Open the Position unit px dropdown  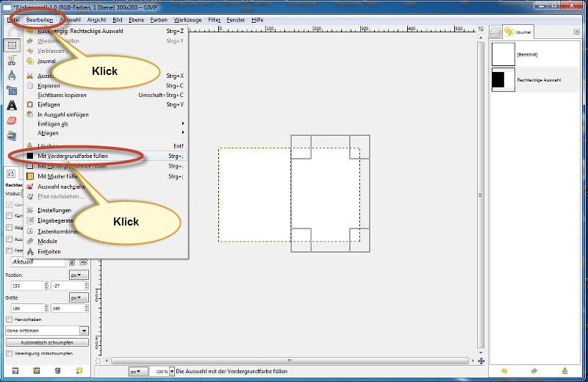pos(79,275)
